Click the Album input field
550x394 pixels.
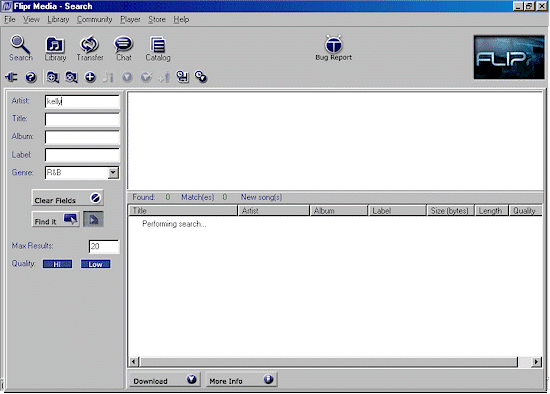tap(82, 137)
